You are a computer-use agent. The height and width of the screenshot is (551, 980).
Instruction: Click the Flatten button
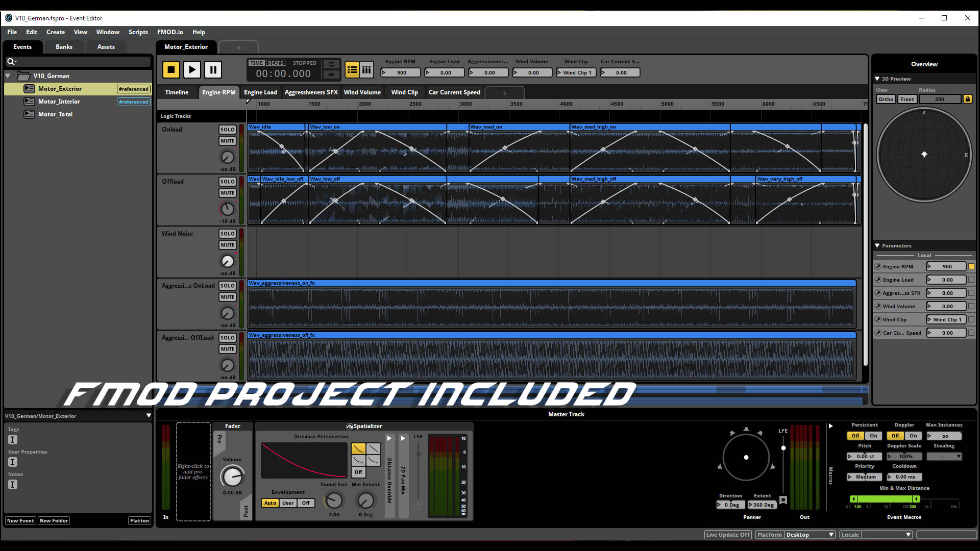tap(139, 520)
